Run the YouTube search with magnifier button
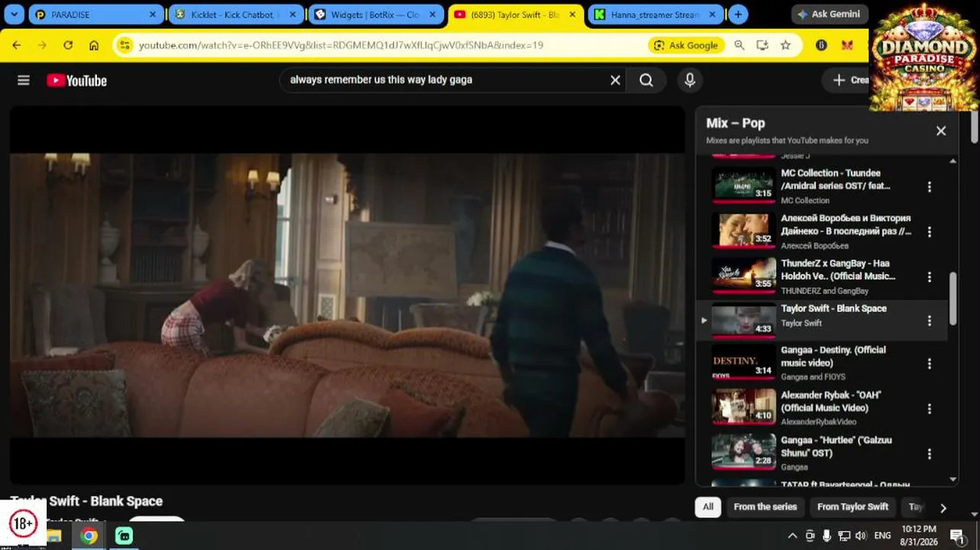This screenshot has height=550, width=980. (x=646, y=80)
